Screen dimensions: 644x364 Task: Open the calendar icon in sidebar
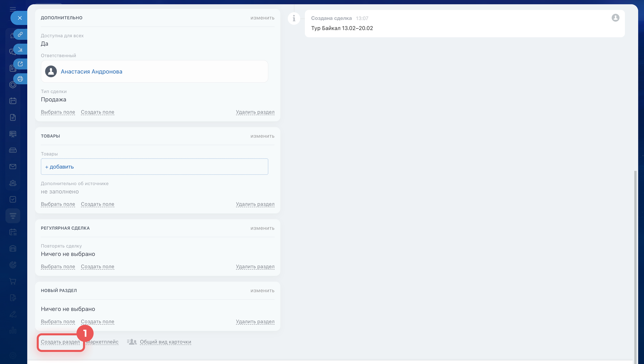(x=13, y=101)
